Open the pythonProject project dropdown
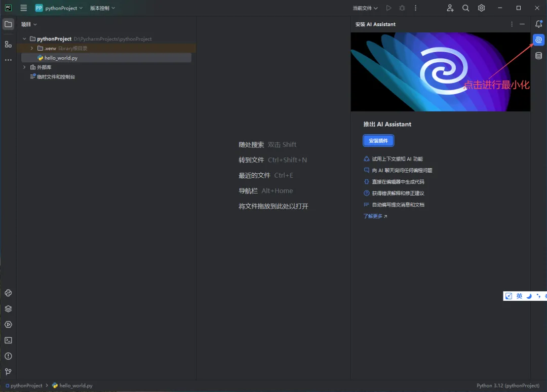 (x=59, y=8)
